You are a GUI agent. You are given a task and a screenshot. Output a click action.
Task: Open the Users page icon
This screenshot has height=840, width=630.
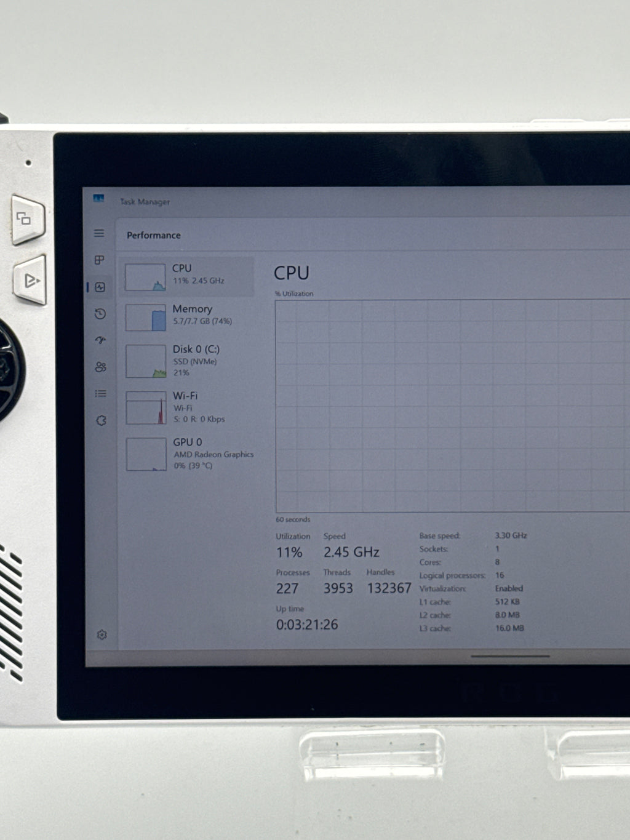click(x=101, y=367)
